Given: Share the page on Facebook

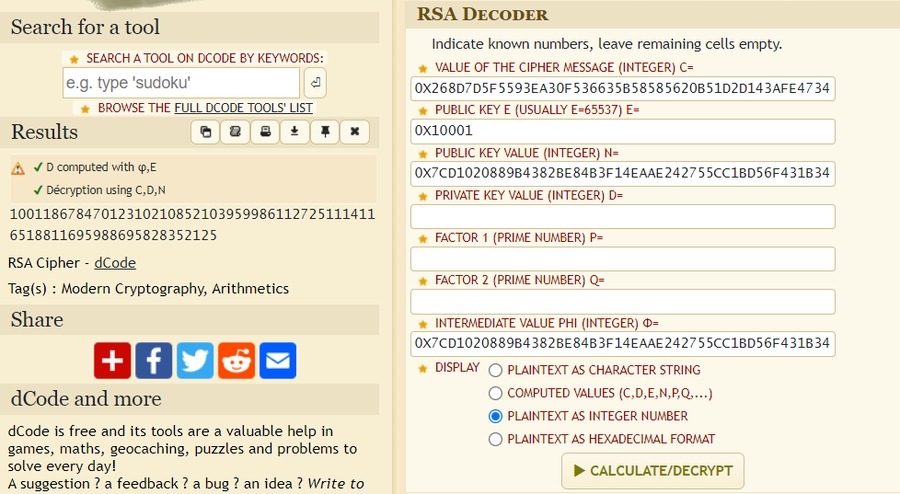Looking at the screenshot, I should 154,360.
